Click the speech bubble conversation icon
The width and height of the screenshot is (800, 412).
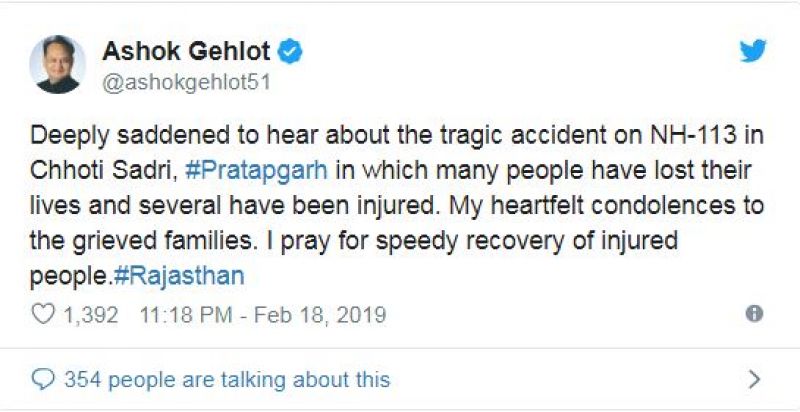pyautogui.click(x=43, y=379)
